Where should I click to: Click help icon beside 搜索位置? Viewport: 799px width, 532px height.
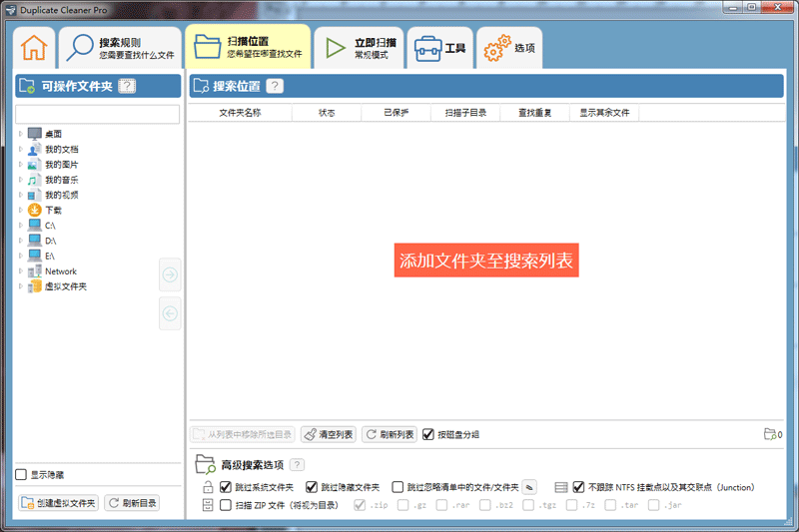pyautogui.click(x=275, y=86)
